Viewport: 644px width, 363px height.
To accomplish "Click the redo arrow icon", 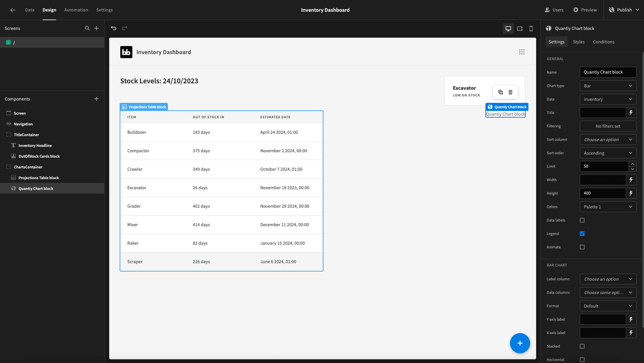I will coord(125,28).
